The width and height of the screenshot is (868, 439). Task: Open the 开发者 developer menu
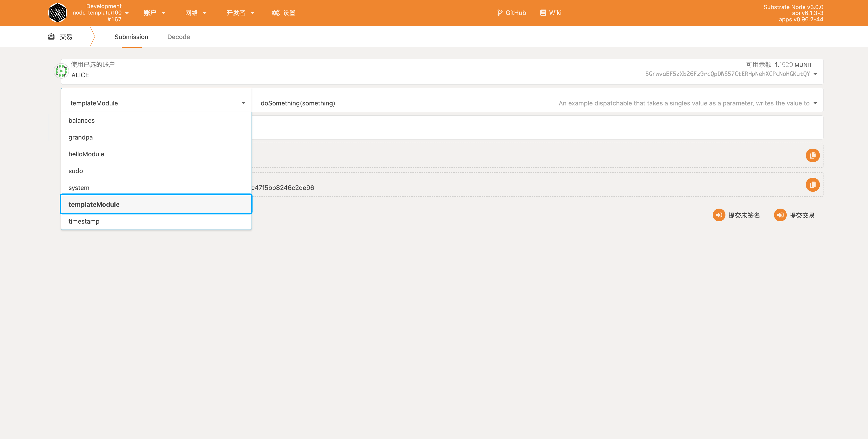pos(240,13)
